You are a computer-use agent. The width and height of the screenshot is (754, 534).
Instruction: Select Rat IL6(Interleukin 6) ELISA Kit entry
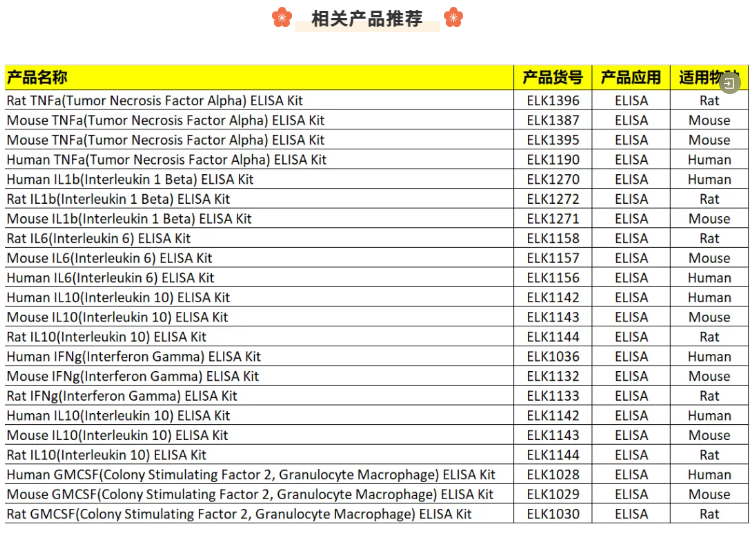(99, 239)
